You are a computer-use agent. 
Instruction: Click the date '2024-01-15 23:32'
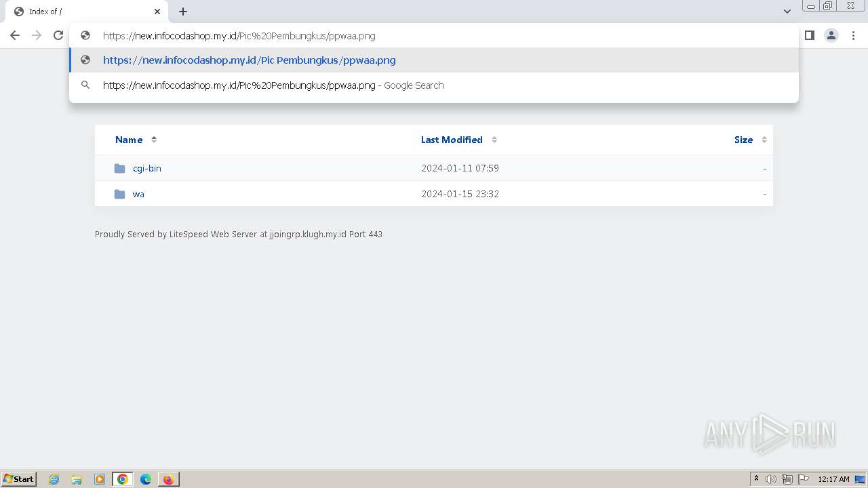click(x=460, y=194)
